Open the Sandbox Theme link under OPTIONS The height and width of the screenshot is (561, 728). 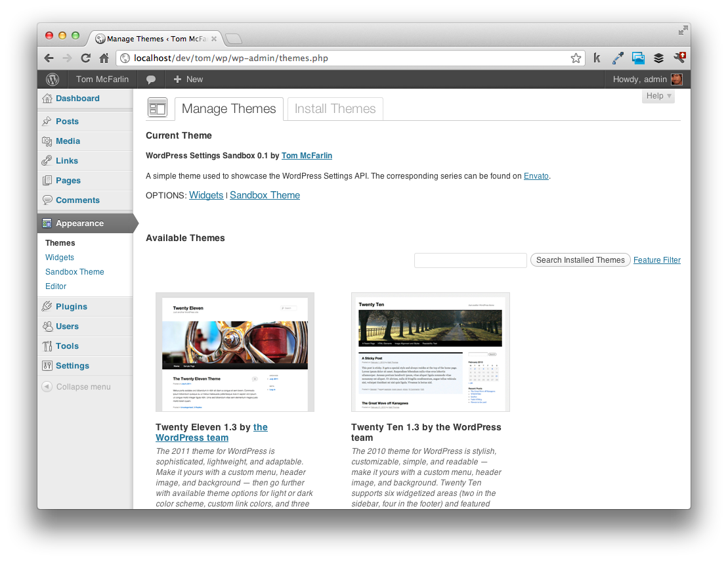(265, 195)
